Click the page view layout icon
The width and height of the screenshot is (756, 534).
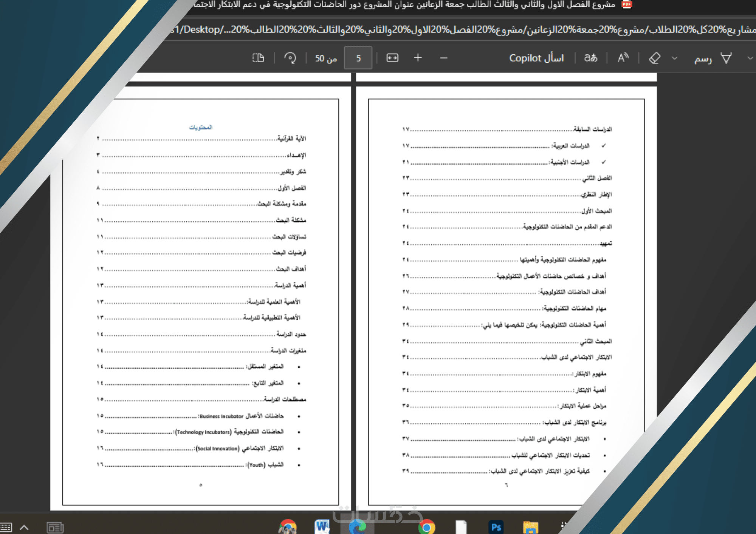258,58
